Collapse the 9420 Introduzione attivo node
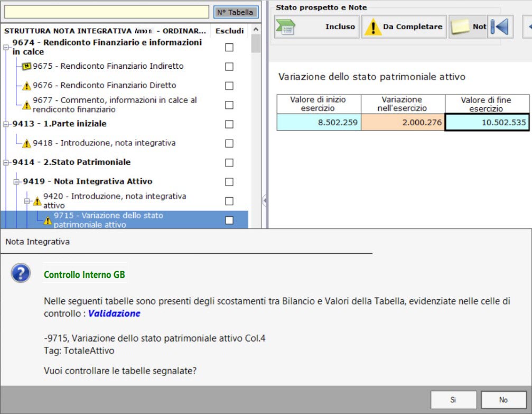The image size is (532, 414). (27, 201)
